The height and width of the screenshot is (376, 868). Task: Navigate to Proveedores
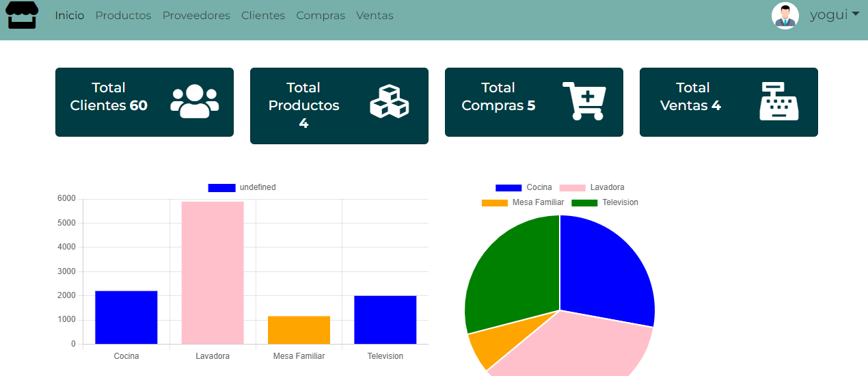(196, 15)
